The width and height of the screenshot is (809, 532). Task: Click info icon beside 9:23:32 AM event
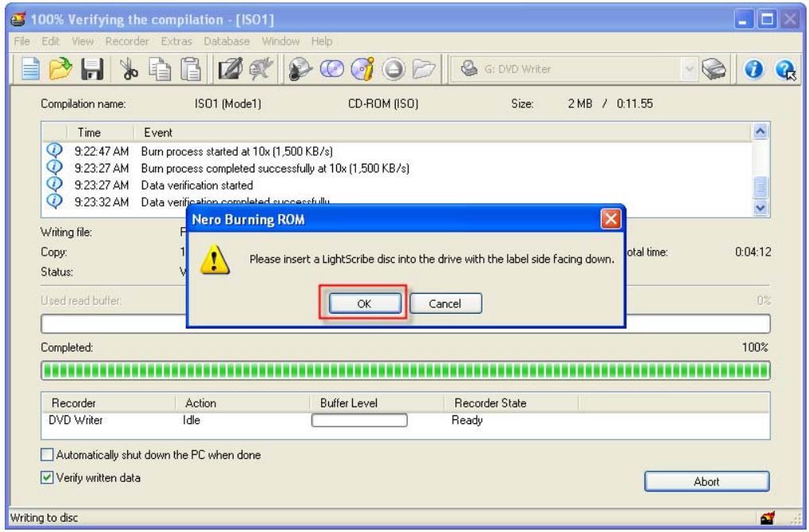[54, 201]
